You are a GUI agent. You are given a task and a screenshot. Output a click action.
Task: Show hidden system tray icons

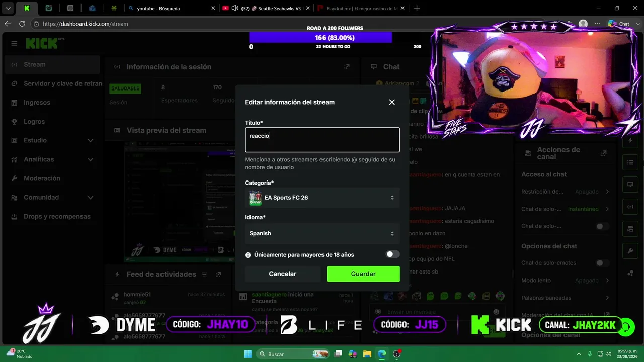tap(579, 354)
